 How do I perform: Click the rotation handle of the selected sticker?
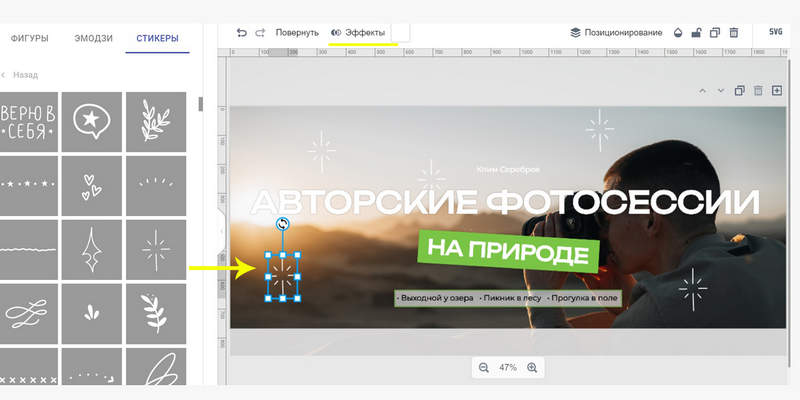pyautogui.click(x=283, y=223)
